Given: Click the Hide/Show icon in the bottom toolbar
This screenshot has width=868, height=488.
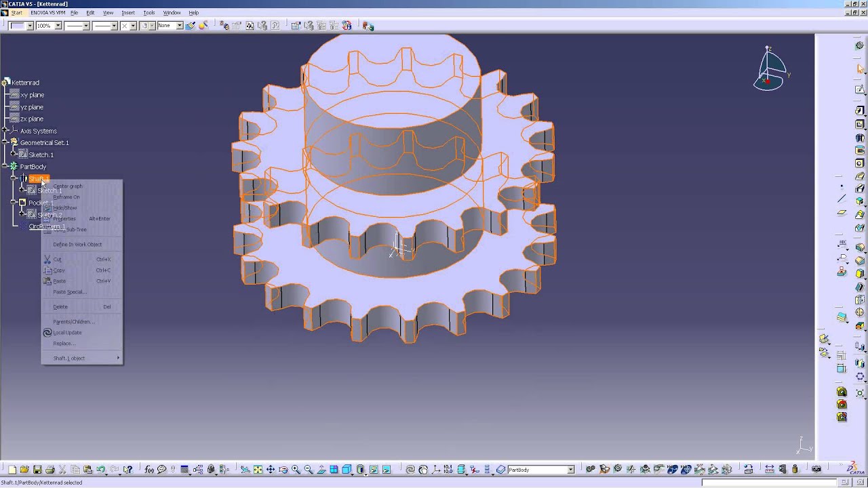Looking at the screenshot, I should tap(374, 469).
